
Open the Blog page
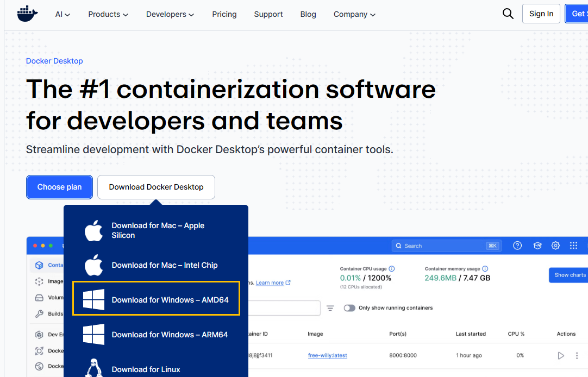[x=308, y=14]
